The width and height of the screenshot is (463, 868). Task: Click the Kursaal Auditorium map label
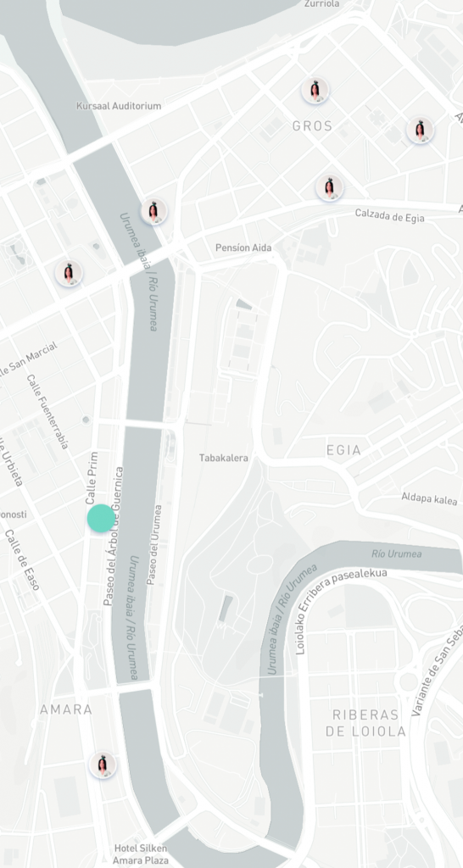click(119, 106)
